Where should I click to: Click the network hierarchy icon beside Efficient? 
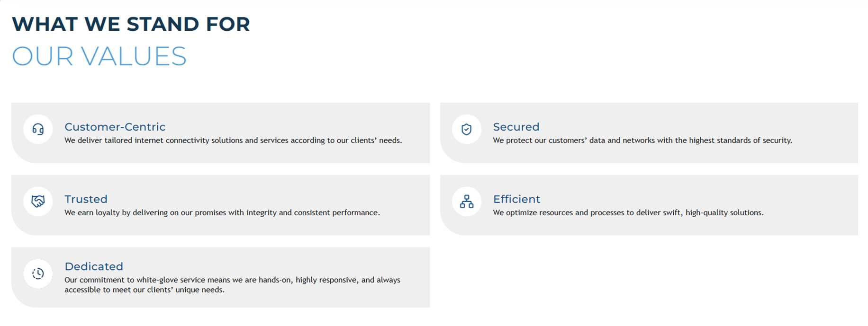pos(467,202)
